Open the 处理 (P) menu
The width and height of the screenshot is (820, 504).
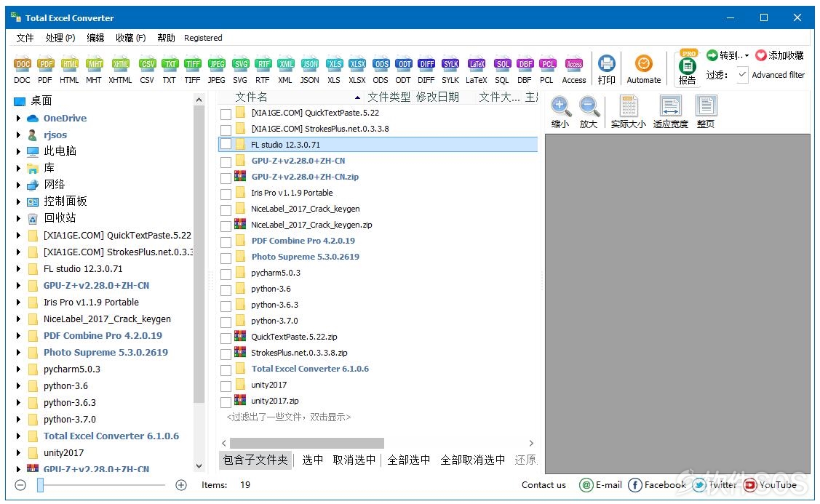60,38
